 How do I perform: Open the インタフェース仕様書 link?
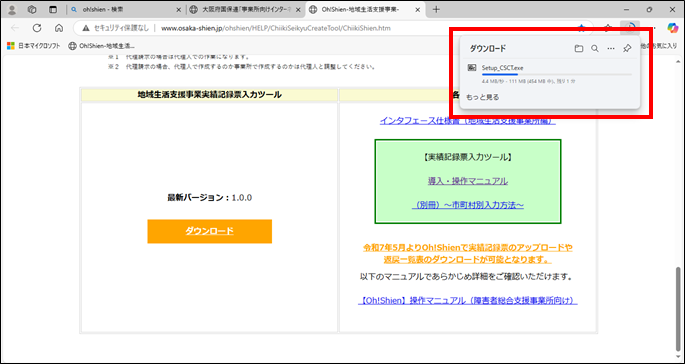point(467,121)
